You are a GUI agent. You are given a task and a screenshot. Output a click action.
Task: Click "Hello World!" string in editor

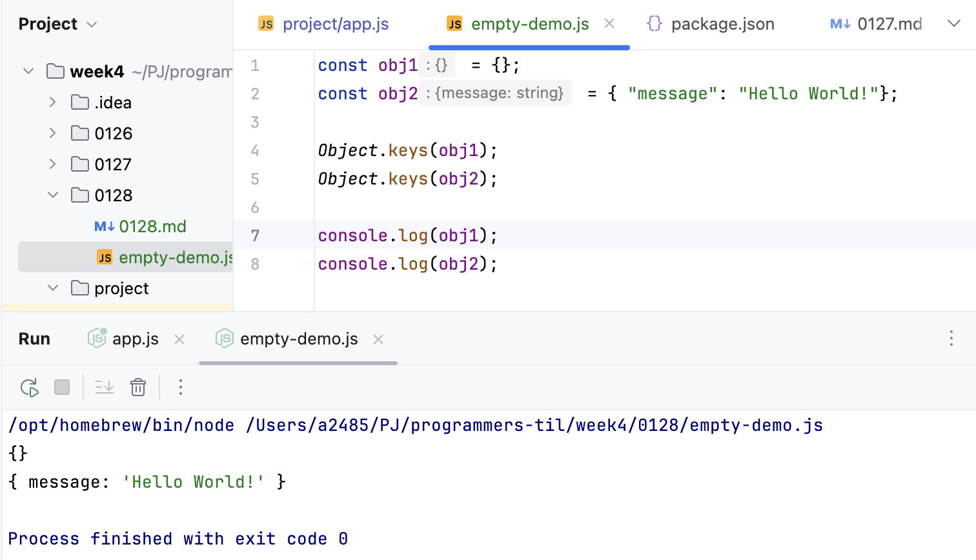point(809,94)
